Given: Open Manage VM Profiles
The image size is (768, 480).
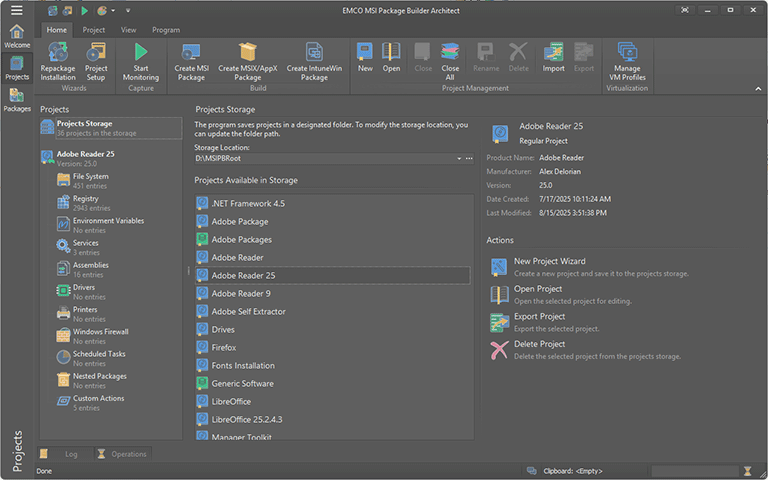Looking at the screenshot, I should 627,54.
